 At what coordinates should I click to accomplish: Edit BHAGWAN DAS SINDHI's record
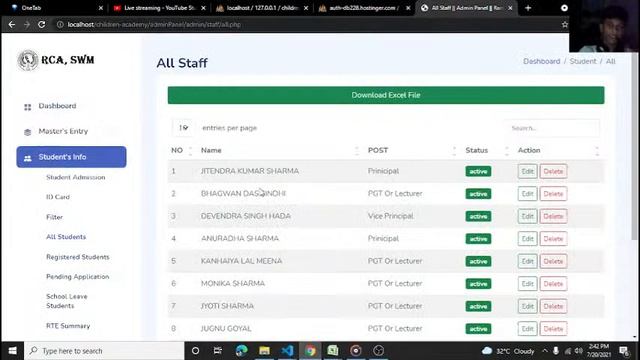point(527,194)
